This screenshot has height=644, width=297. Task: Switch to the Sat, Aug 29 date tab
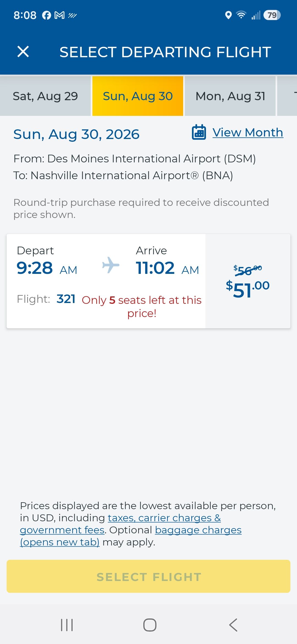pos(45,96)
